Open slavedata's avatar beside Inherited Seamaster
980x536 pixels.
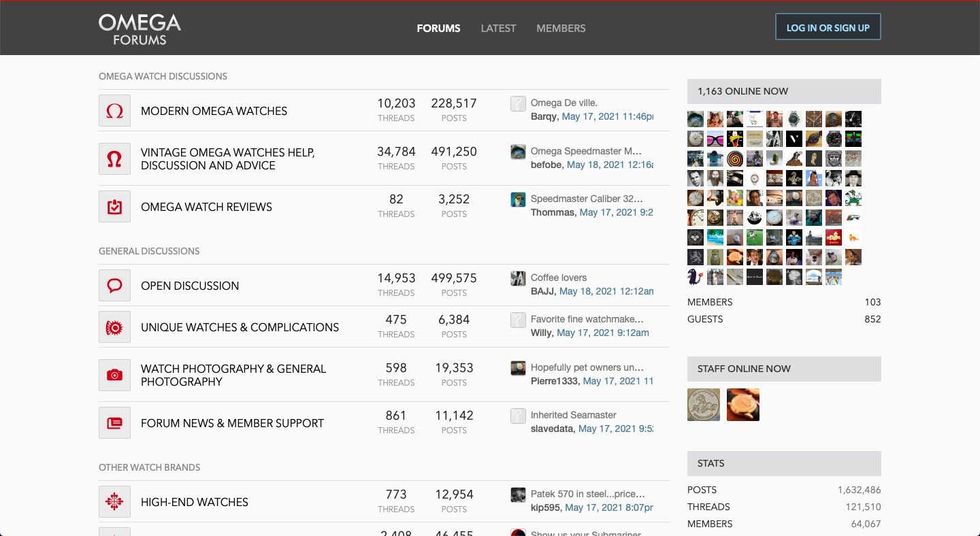[x=518, y=416]
